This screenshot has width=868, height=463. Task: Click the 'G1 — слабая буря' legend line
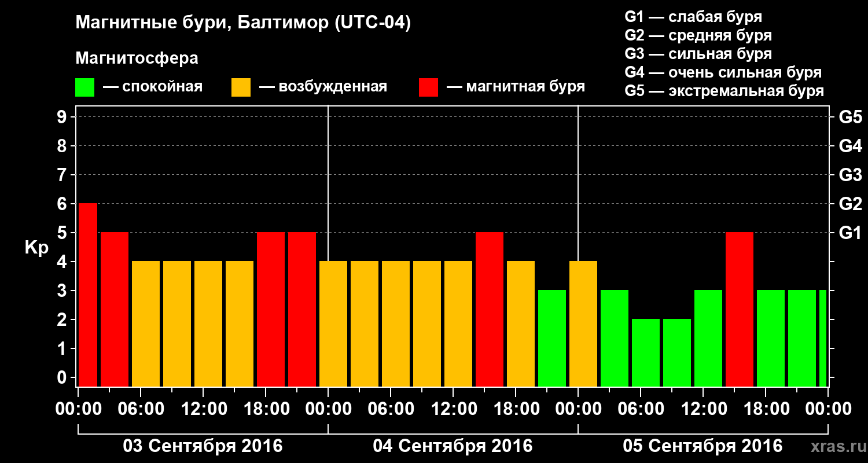pos(693,17)
